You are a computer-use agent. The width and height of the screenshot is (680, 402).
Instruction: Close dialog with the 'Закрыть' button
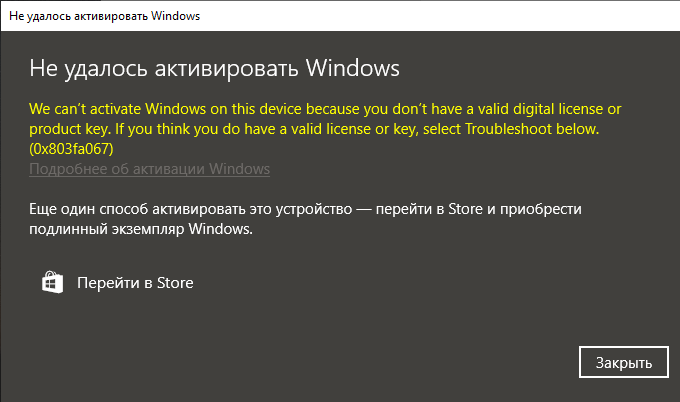[624, 362]
